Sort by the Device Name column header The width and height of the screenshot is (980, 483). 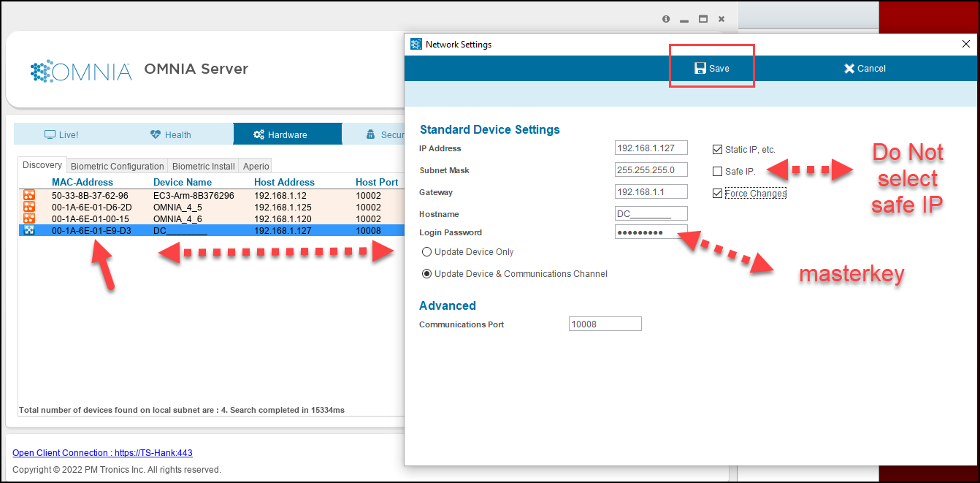tap(183, 182)
